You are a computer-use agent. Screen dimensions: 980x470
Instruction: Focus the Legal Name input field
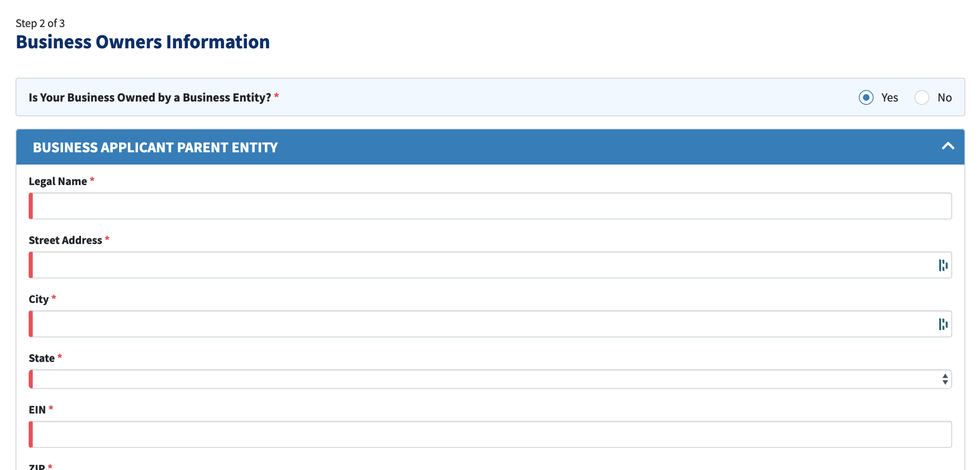(487, 206)
